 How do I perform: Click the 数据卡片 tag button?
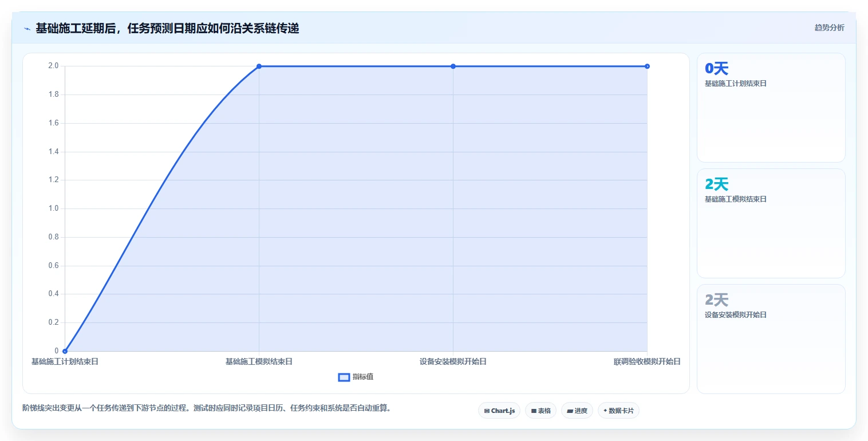pos(618,411)
